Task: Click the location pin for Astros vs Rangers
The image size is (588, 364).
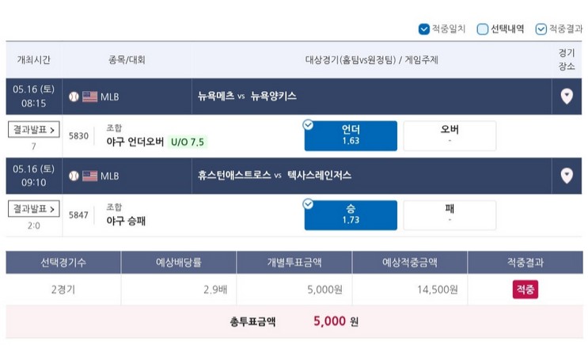Action: pyautogui.click(x=567, y=176)
